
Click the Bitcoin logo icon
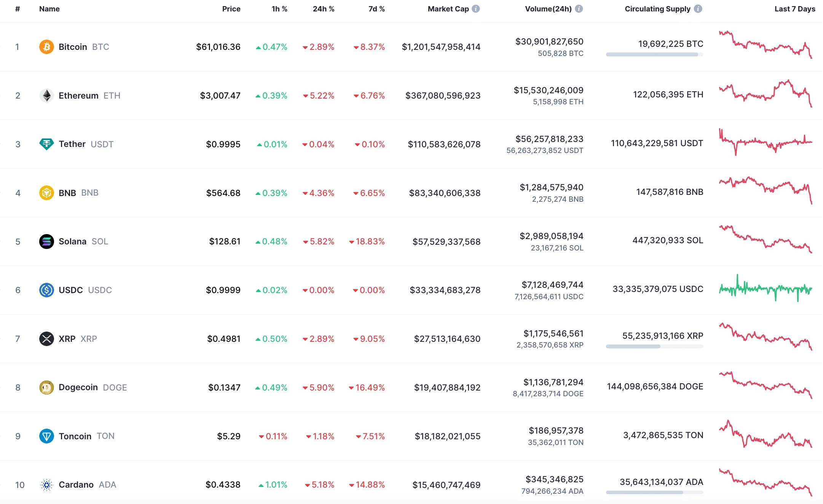pyautogui.click(x=46, y=47)
